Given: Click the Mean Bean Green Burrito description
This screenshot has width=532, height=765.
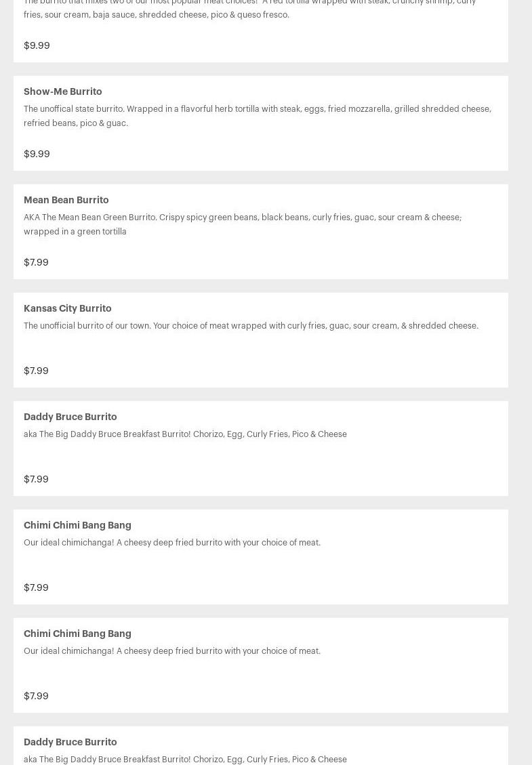Looking at the screenshot, I should click(x=243, y=224).
